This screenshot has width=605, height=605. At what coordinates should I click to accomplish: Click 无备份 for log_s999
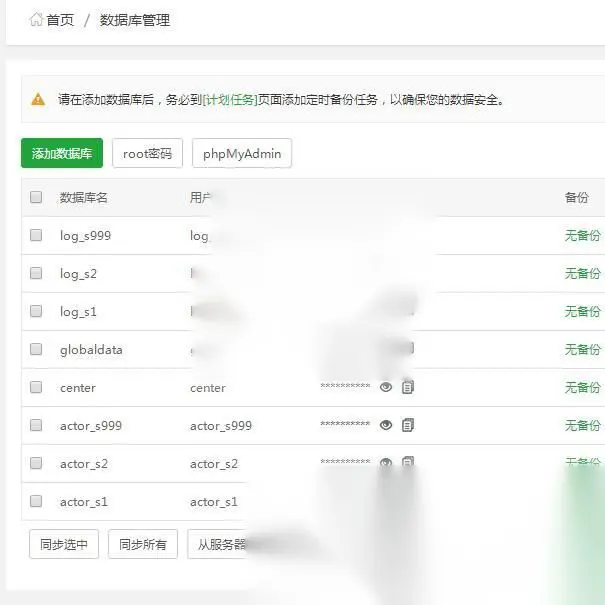[583, 235]
